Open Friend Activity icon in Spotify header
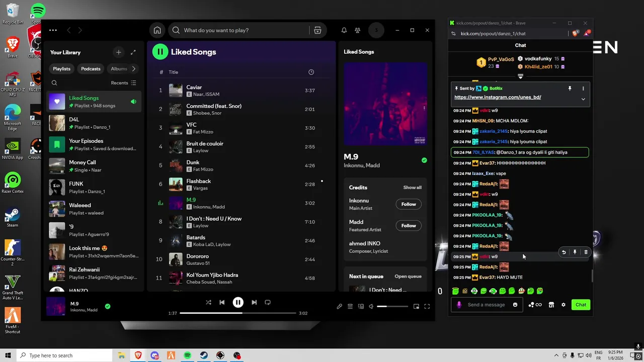Screen dimensions: 644x362 (358, 30)
